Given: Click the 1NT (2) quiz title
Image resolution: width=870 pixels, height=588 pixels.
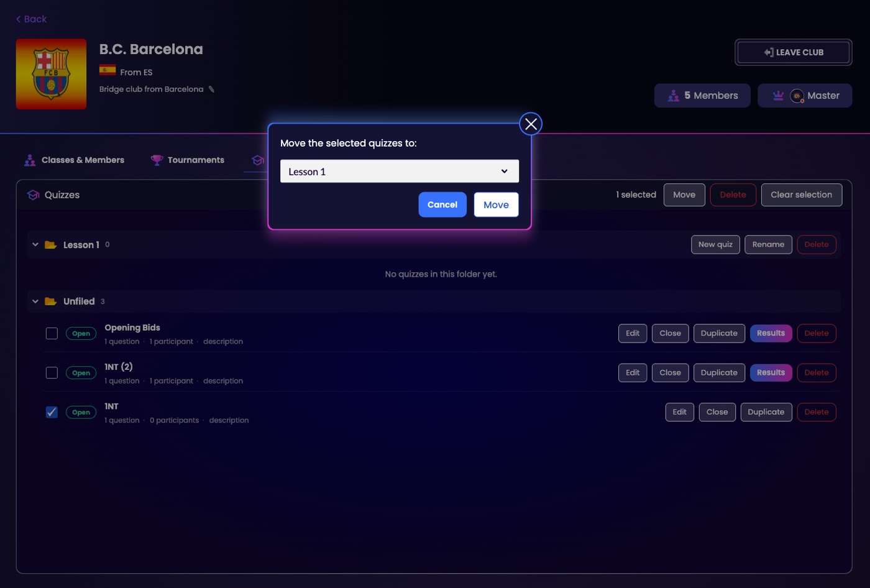Looking at the screenshot, I should coord(119,367).
